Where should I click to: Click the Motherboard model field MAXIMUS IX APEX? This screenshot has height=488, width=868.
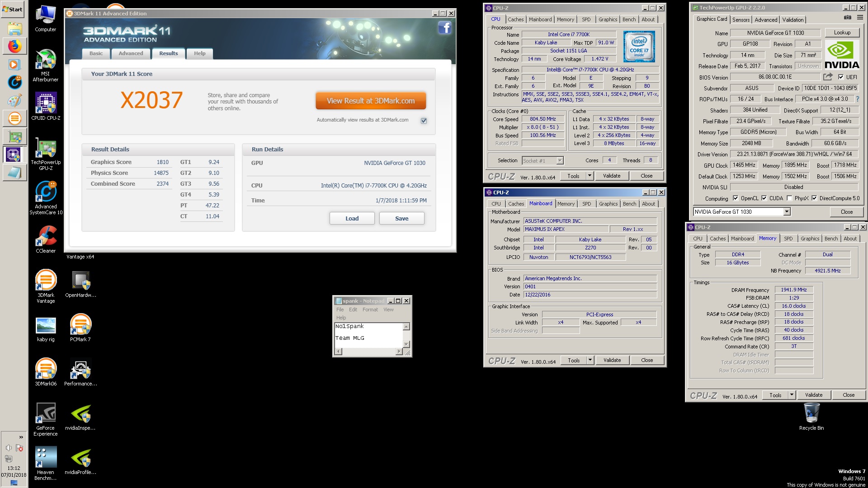pyautogui.click(x=566, y=229)
